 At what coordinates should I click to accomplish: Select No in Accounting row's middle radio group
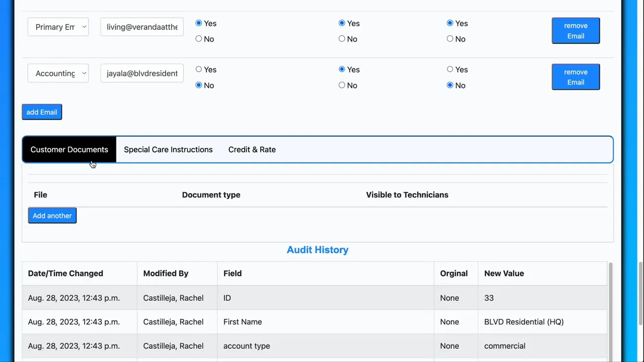click(x=342, y=85)
